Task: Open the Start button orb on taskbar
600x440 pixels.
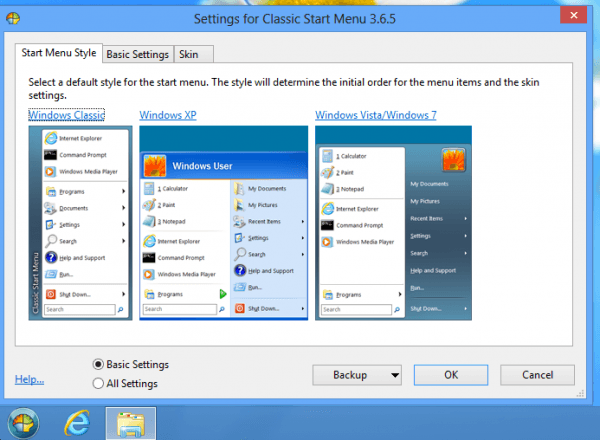Action: tap(23, 423)
